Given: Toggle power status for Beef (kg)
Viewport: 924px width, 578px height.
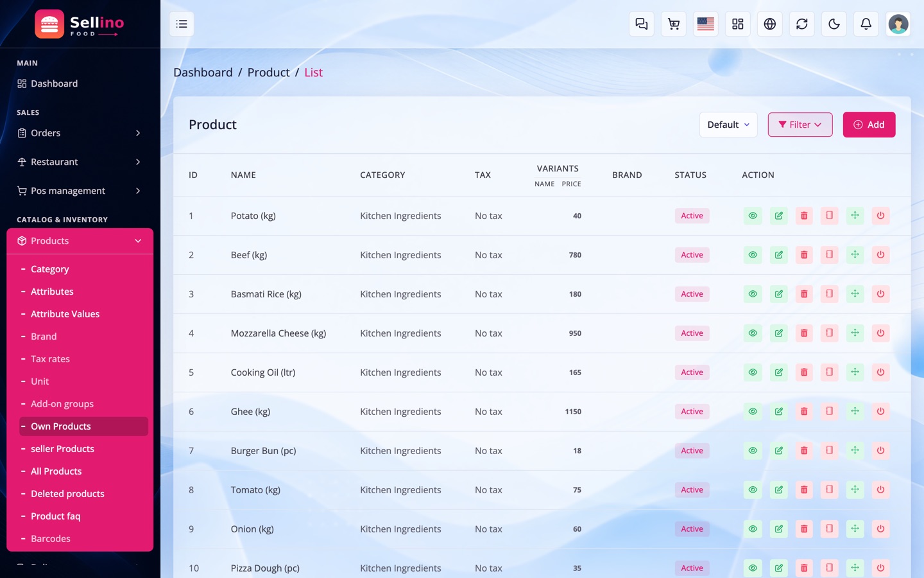Looking at the screenshot, I should [880, 255].
